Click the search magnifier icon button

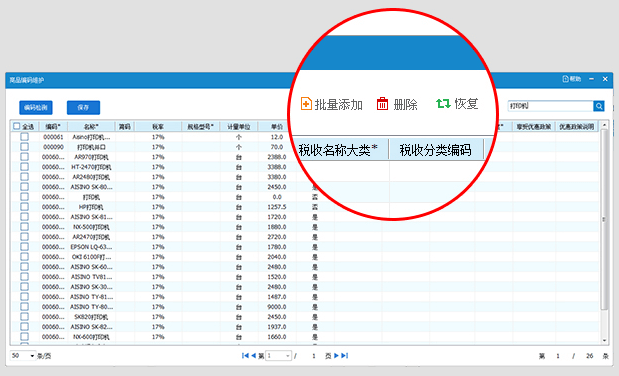(x=599, y=106)
